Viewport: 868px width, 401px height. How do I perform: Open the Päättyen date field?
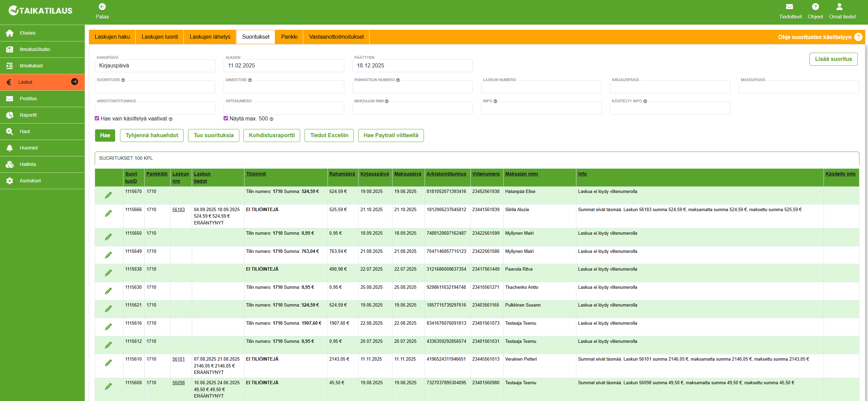pos(412,66)
